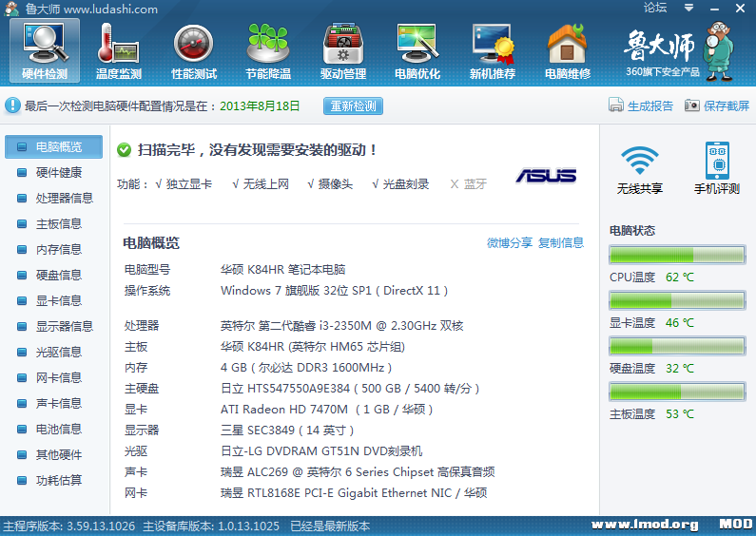Viewport: 756px width, 536px height.
Task: Click the 保存截屏 camera icon
Action: coord(692,105)
